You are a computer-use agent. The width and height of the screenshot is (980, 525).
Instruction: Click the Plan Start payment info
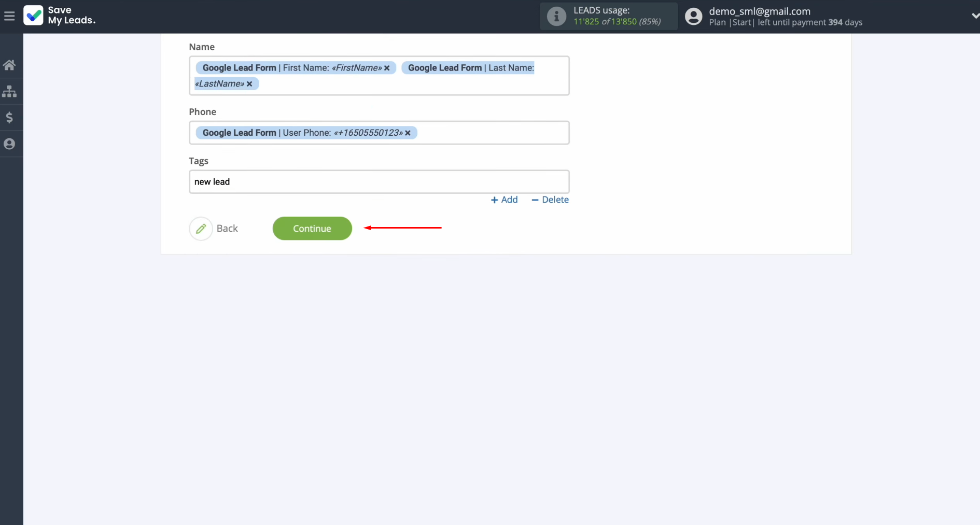point(786,22)
